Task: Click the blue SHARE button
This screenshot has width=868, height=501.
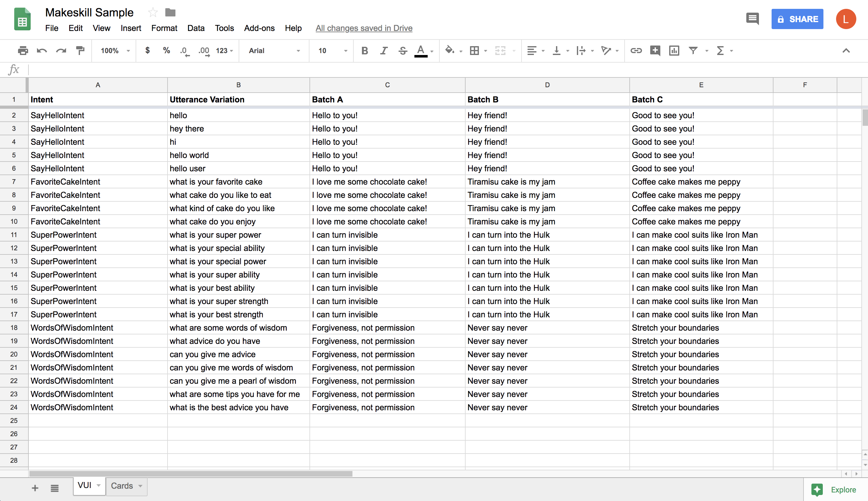Action: pos(797,19)
